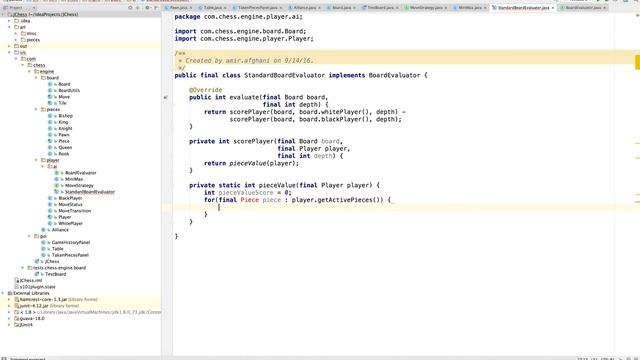Expand the JUnit4 library
Viewport: 640px width, 360px height.
10,325
